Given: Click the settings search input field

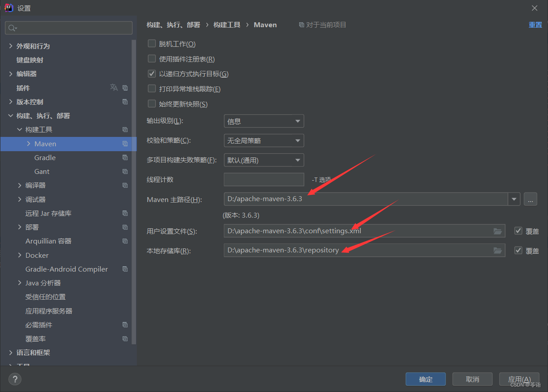Looking at the screenshot, I should click(x=69, y=28).
